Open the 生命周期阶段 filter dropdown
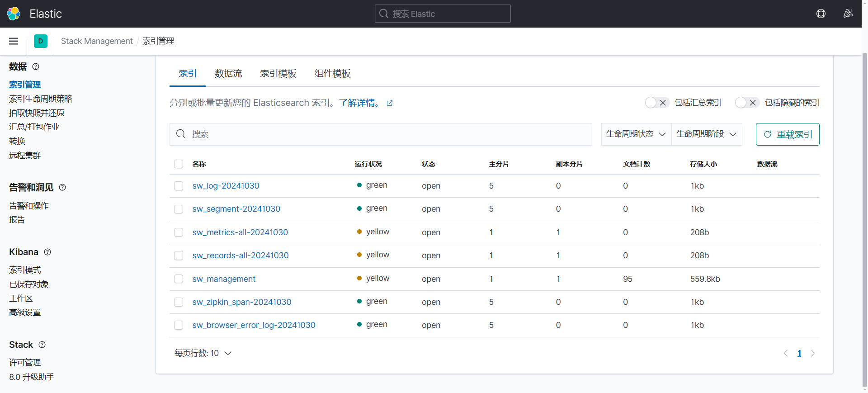Image resolution: width=868 pixels, height=393 pixels. point(707,134)
